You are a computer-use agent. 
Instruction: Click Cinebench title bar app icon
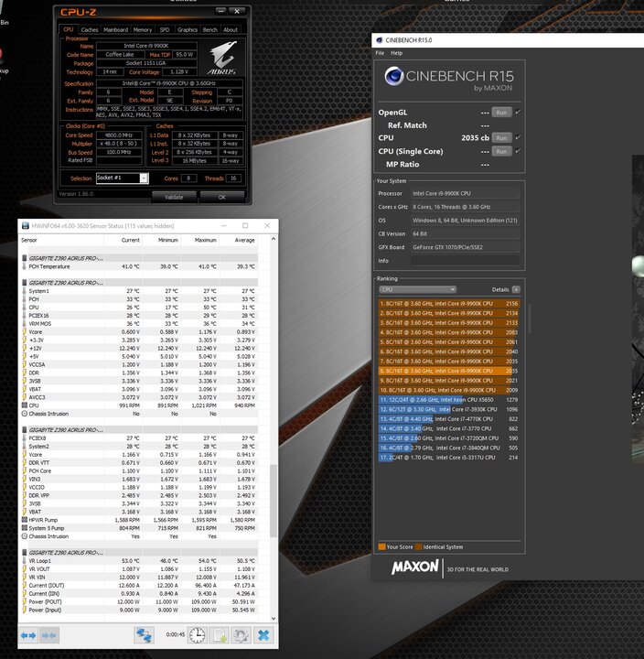coord(380,40)
